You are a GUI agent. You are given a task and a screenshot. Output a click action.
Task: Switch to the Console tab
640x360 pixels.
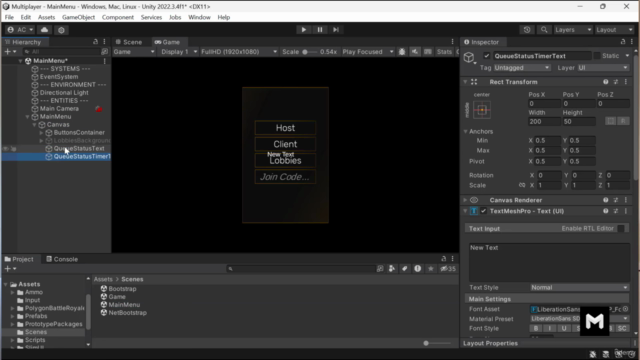[62, 259]
